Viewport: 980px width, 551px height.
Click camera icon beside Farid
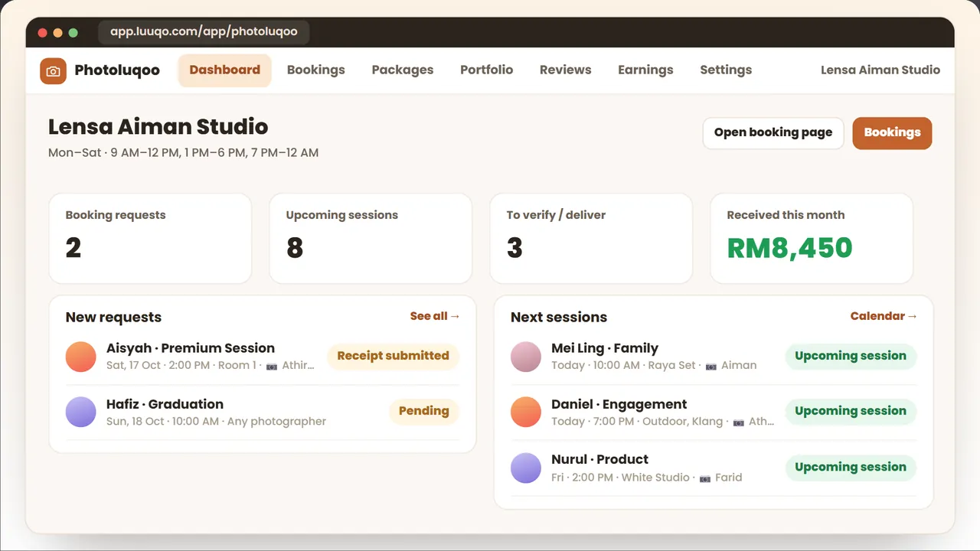pos(705,478)
